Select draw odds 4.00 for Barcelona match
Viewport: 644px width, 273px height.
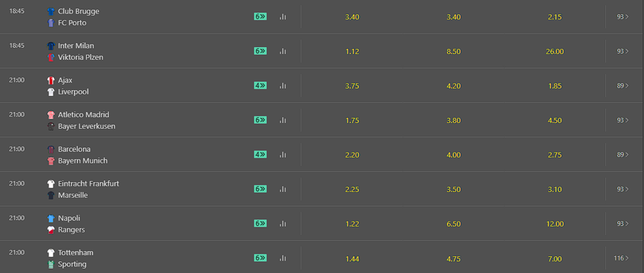(x=453, y=155)
